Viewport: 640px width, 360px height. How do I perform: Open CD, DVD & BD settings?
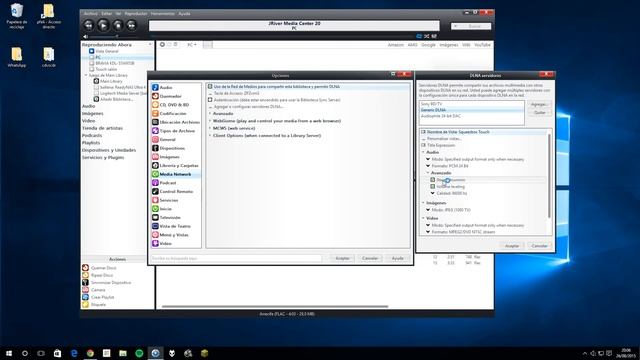[171, 104]
